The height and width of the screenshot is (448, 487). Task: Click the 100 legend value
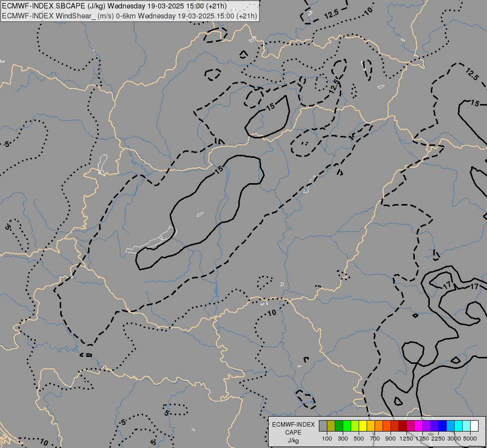click(327, 439)
